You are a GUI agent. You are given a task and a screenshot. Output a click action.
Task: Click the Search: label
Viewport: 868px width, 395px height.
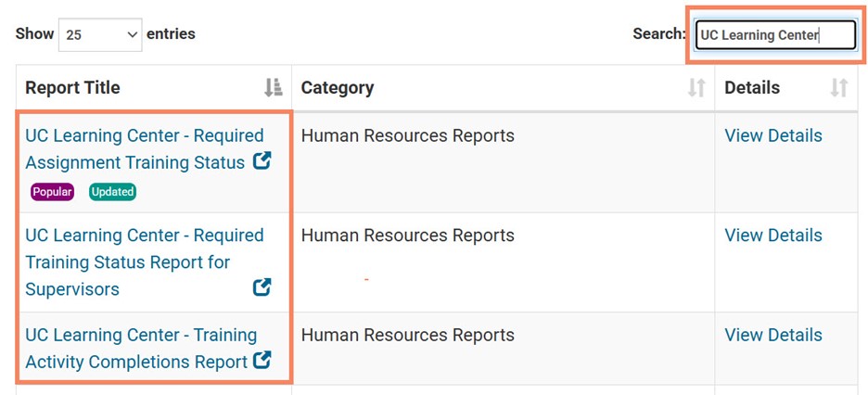click(659, 33)
